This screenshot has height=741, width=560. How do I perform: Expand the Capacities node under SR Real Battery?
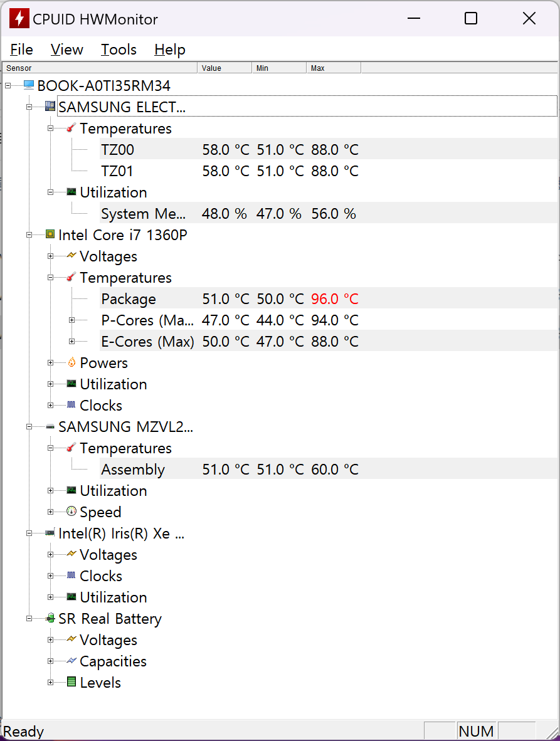click(51, 661)
